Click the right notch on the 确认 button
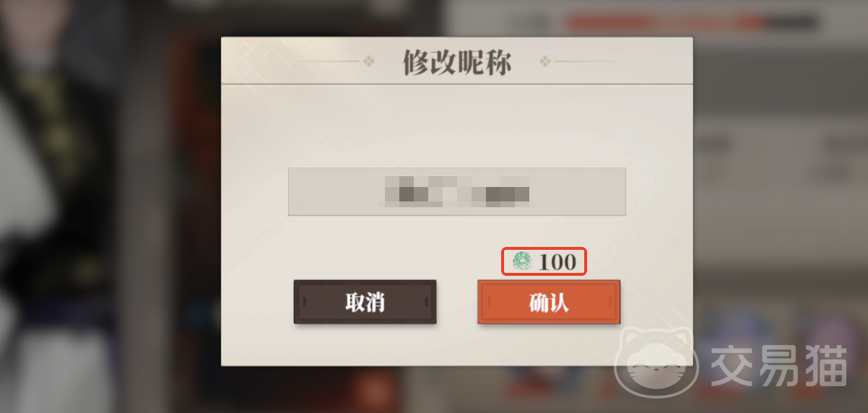Screen dimensions: 868x413 point(611,301)
